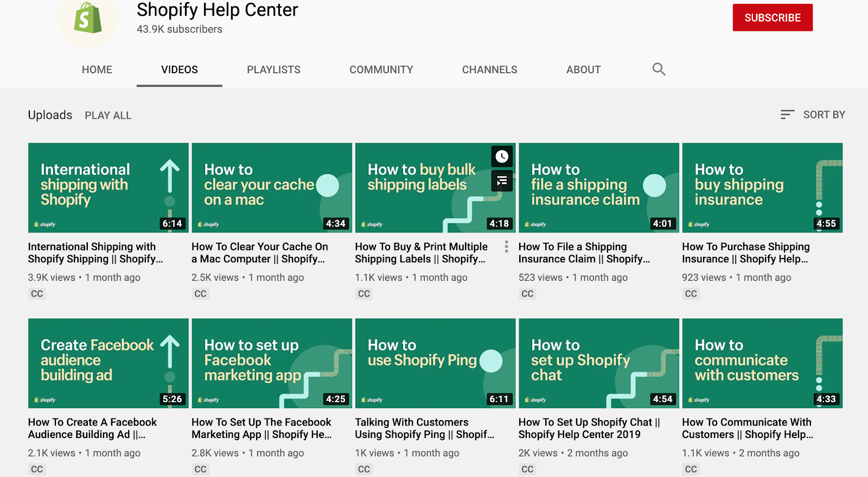
Task: Click the Watch Later clock icon
Action: (x=502, y=157)
